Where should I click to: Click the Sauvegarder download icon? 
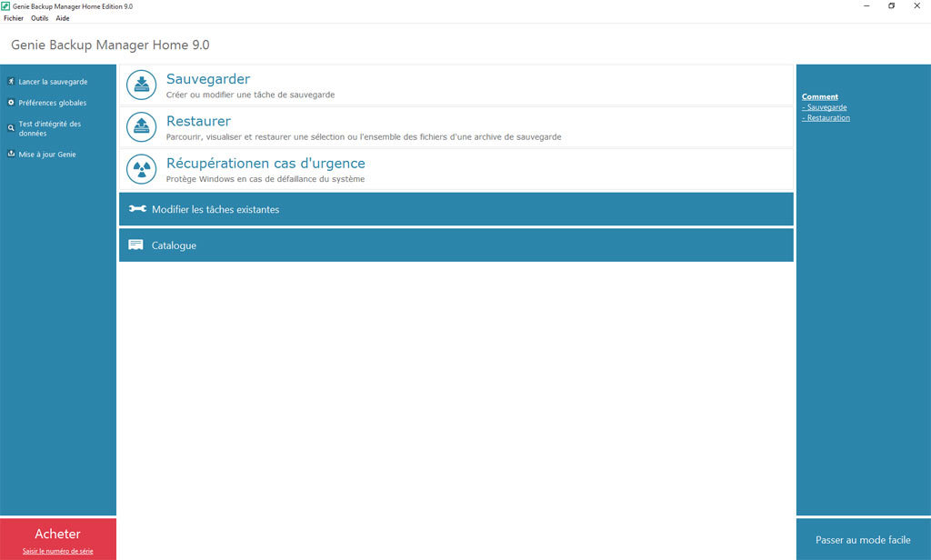(x=141, y=85)
